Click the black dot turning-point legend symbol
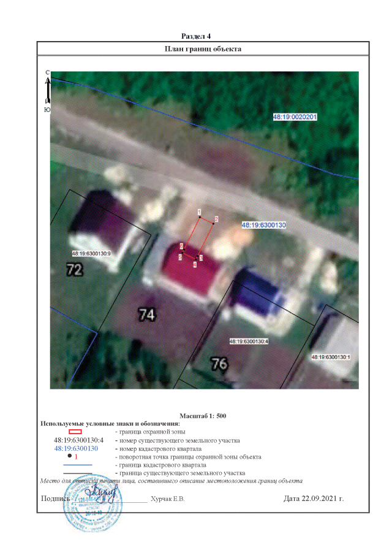The image size is (392, 555). (70, 456)
